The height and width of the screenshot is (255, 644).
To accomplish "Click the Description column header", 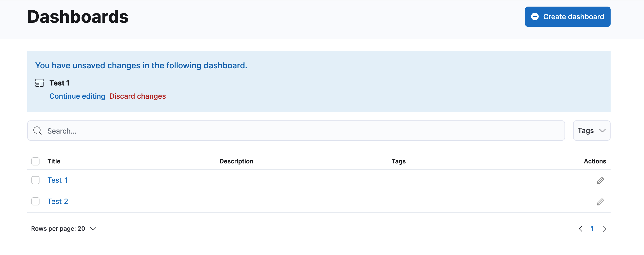I will (x=236, y=161).
